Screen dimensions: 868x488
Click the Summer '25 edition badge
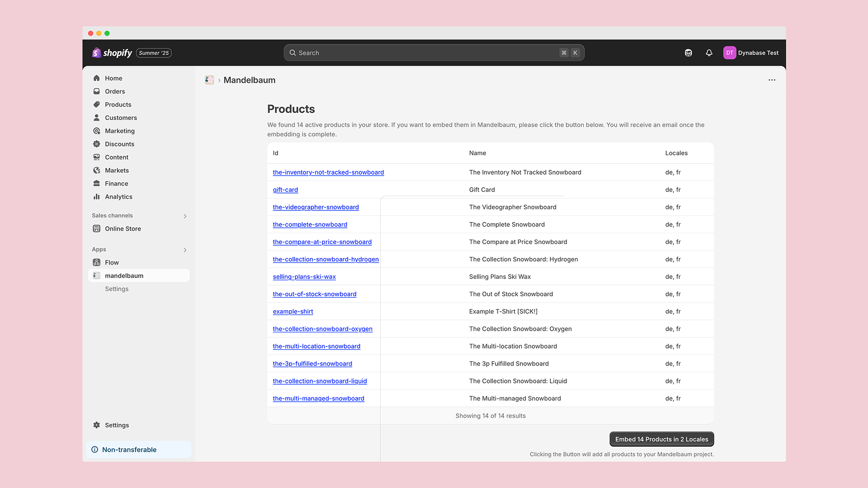[154, 53]
